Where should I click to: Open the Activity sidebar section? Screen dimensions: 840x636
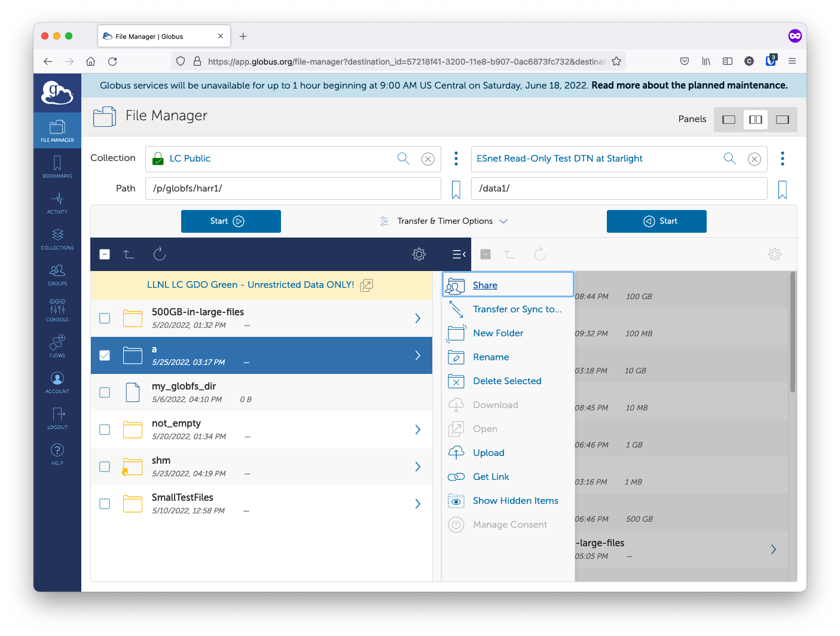point(57,203)
